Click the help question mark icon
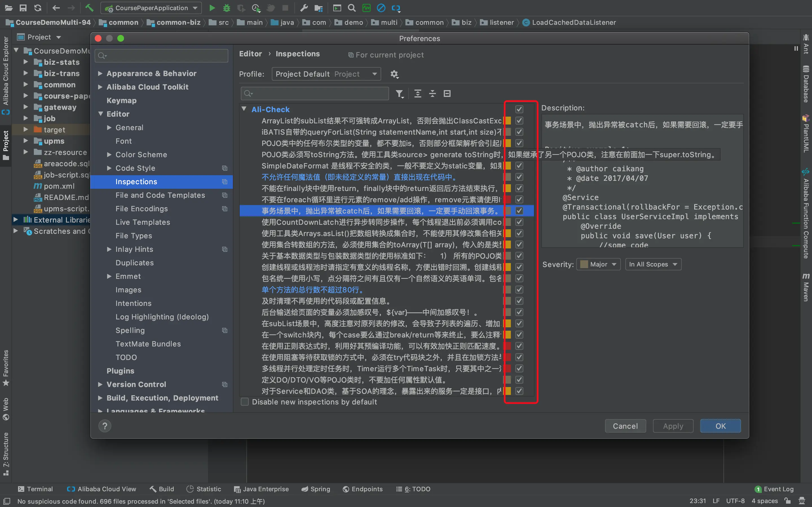 [x=105, y=426]
